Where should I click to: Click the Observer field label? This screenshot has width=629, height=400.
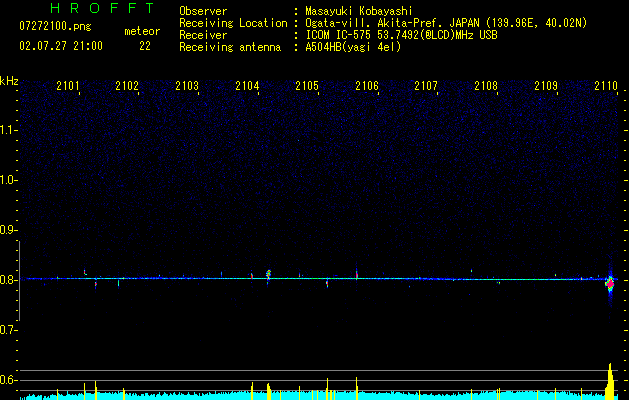tap(203, 11)
